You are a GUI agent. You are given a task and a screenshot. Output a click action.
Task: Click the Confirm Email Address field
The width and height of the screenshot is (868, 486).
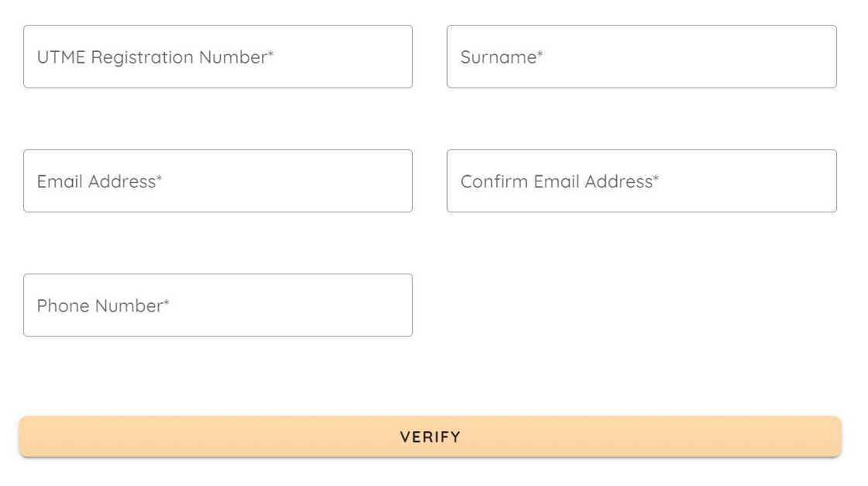click(642, 181)
